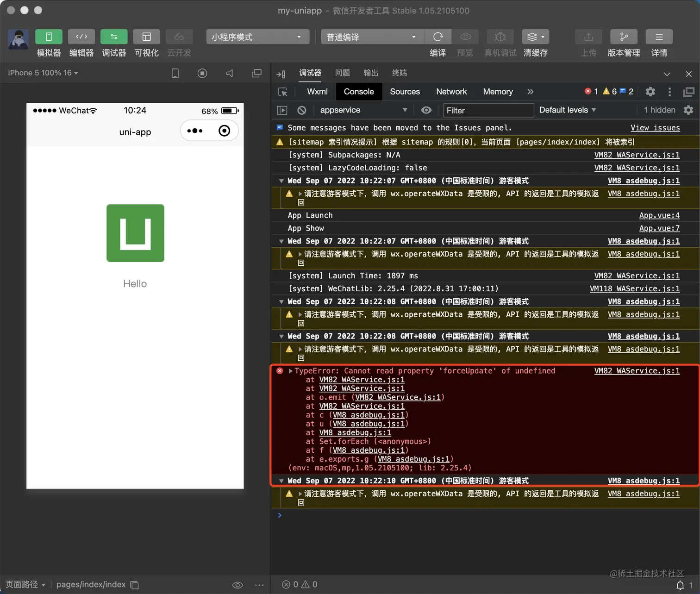Open version management icon

(624, 37)
